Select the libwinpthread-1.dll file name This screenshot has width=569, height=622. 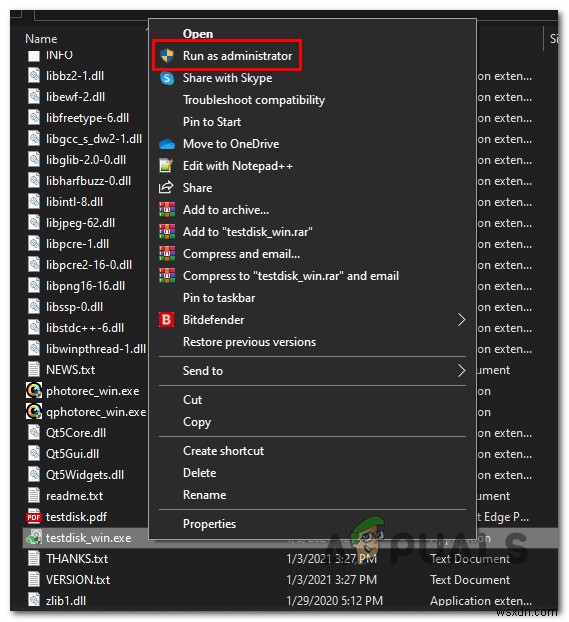(x=96, y=349)
